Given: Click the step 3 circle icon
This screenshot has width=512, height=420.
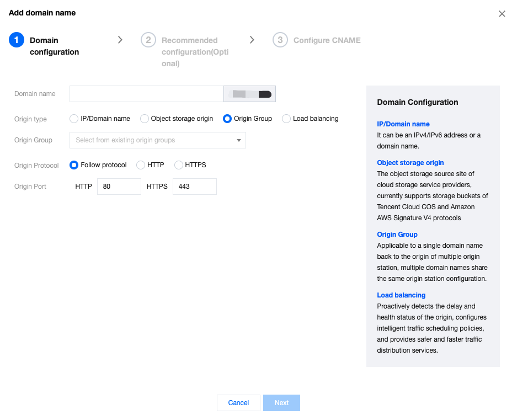Looking at the screenshot, I should [x=280, y=40].
